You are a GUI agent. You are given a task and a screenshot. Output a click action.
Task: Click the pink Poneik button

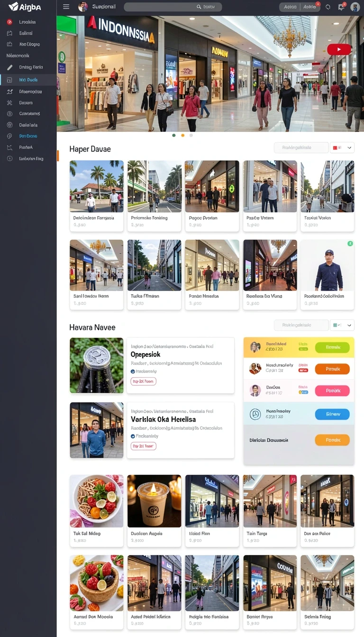point(332,391)
